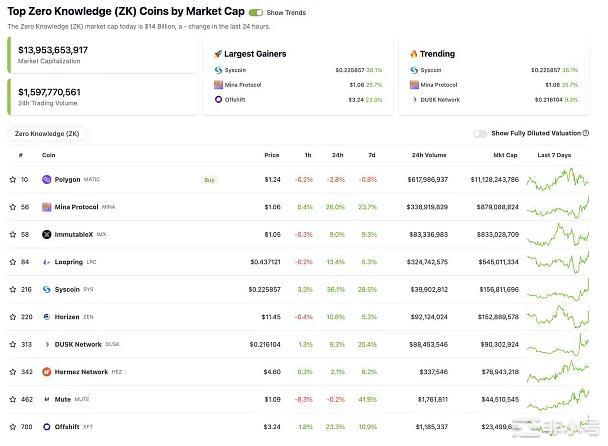This screenshot has width=608, height=446.
Task: Click the Mute coin logo icon
Action: click(x=47, y=399)
